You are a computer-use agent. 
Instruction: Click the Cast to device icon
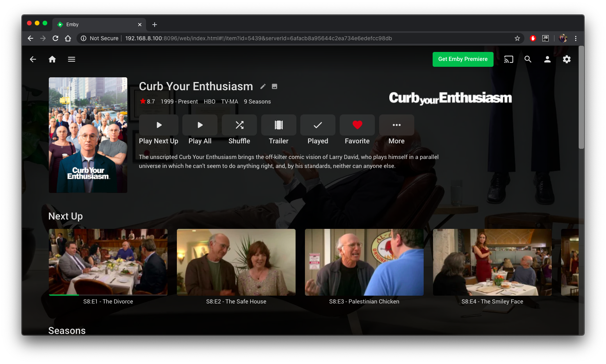coord(508,59)
